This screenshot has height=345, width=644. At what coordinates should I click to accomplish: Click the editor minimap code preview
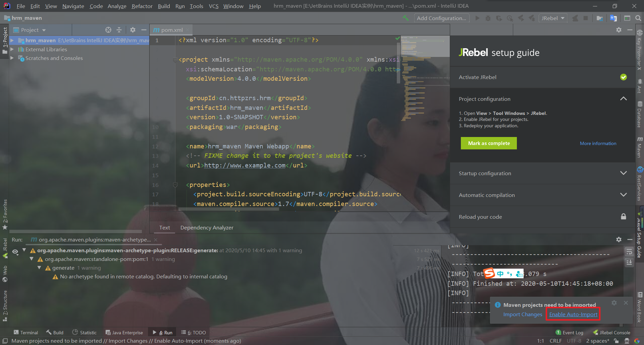[425, 79]
